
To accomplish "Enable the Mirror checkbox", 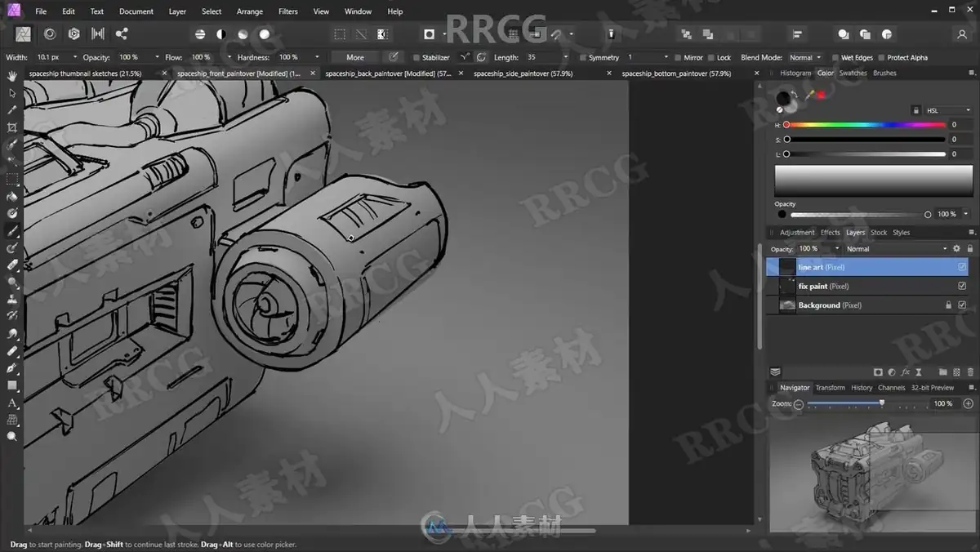I will 678,58.
